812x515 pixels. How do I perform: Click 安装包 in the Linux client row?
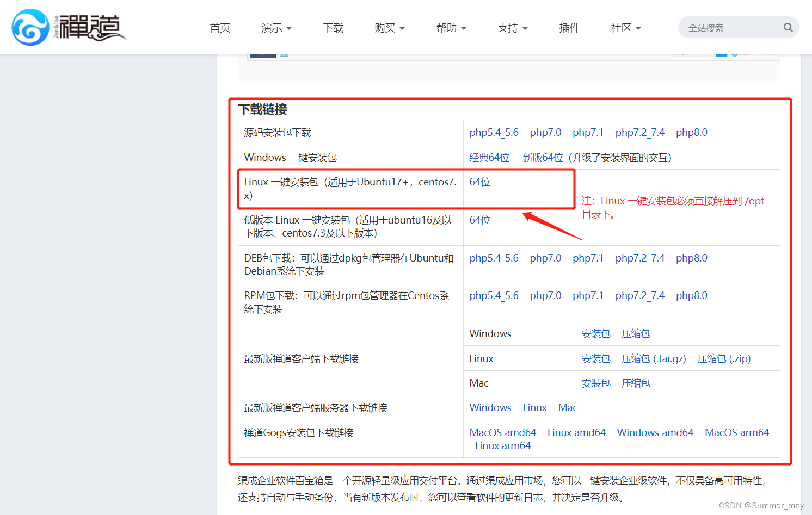point(596,359)
